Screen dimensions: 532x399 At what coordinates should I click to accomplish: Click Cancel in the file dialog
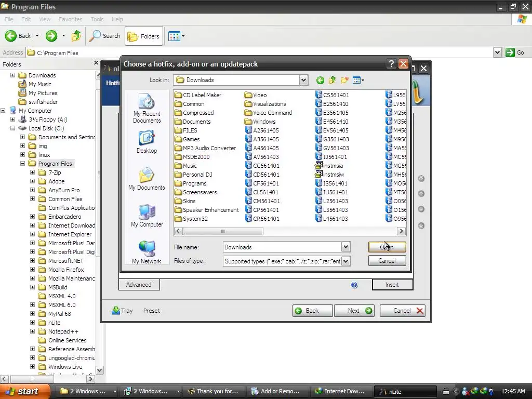(387, 261)
